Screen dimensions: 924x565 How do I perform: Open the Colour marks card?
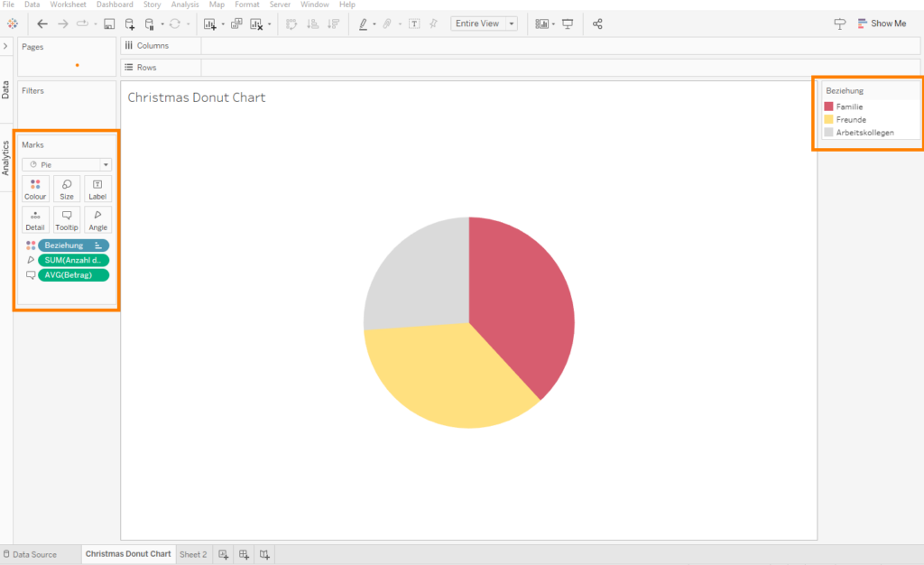35,190
